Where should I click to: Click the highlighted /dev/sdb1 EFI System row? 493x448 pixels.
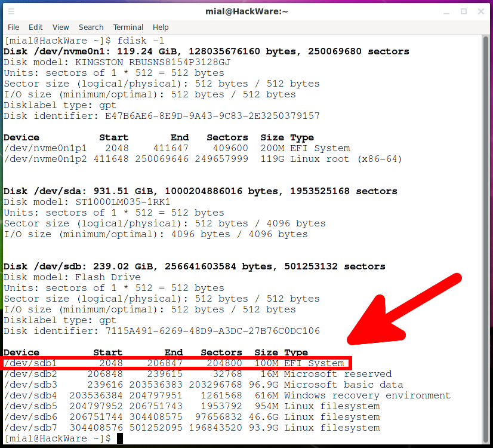coord(176,363)
